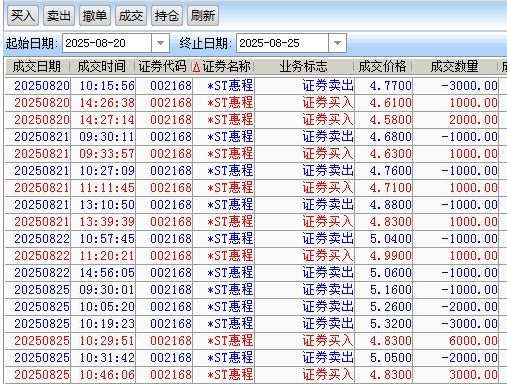Sort by 成交日期 column header
The image size is (507, 385).
pos(37,67)
